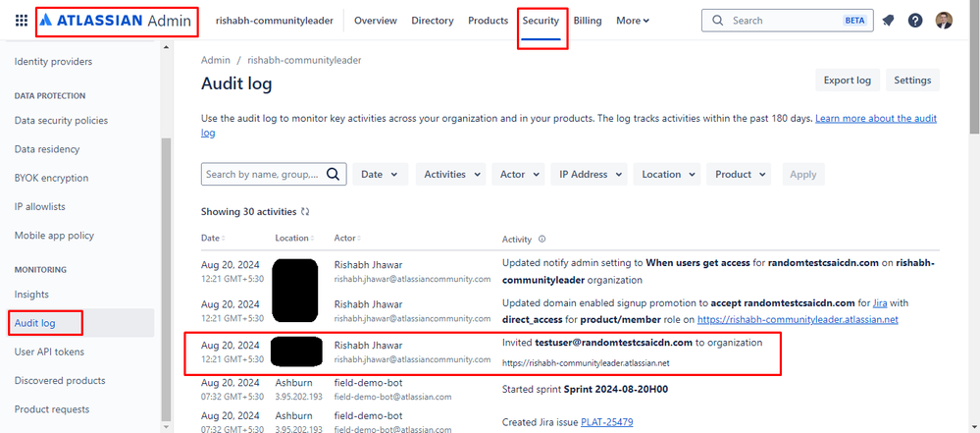Click the Activity column info icon

click(542, 239)
